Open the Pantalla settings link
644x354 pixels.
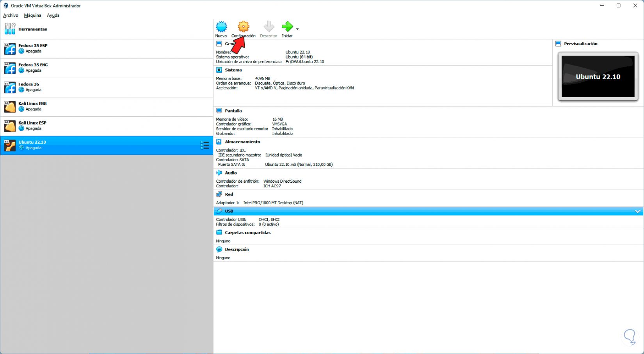[x=233, y=111]
